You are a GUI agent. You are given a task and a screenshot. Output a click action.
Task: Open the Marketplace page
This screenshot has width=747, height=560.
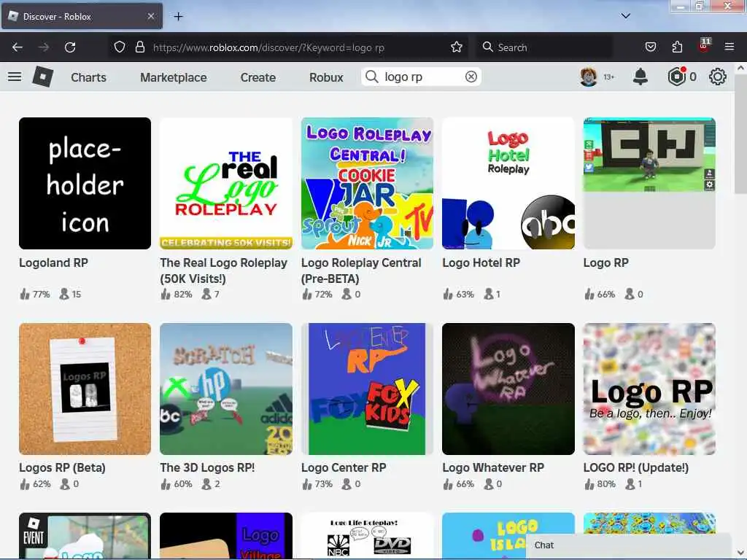[x=173, y=77]
